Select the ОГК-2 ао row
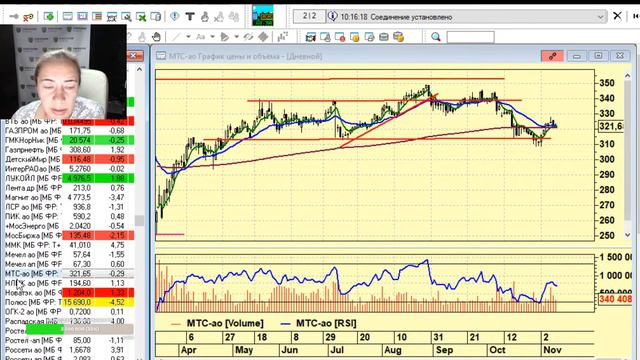 pos(69,311)
